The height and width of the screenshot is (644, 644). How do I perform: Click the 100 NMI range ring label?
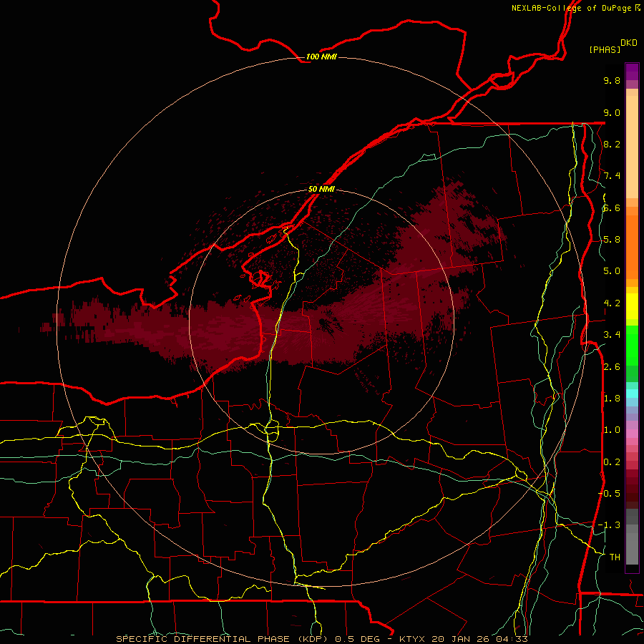click(321, 57)
